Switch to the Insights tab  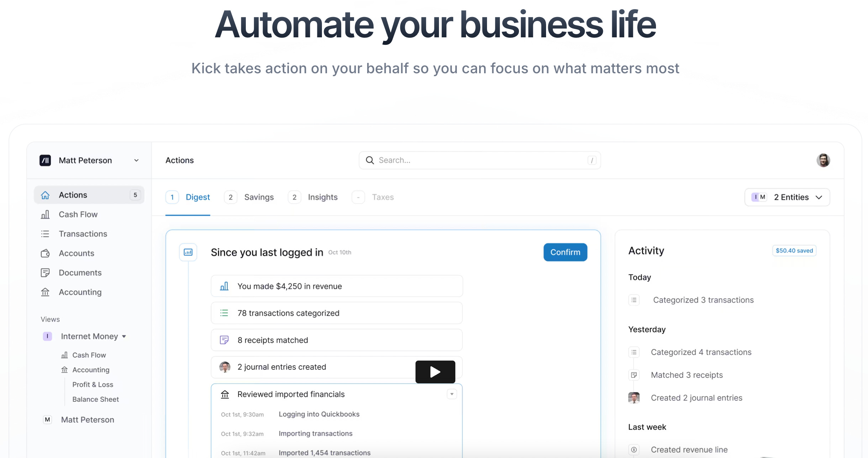coord(322,197)
